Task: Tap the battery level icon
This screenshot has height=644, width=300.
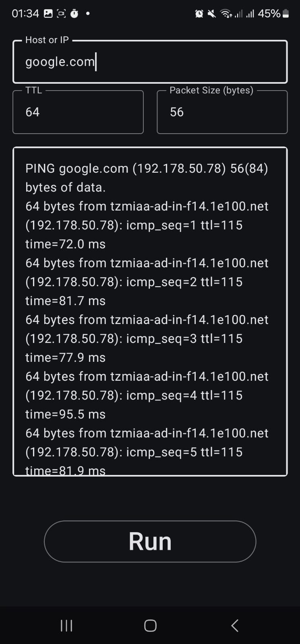Action: 286,14
